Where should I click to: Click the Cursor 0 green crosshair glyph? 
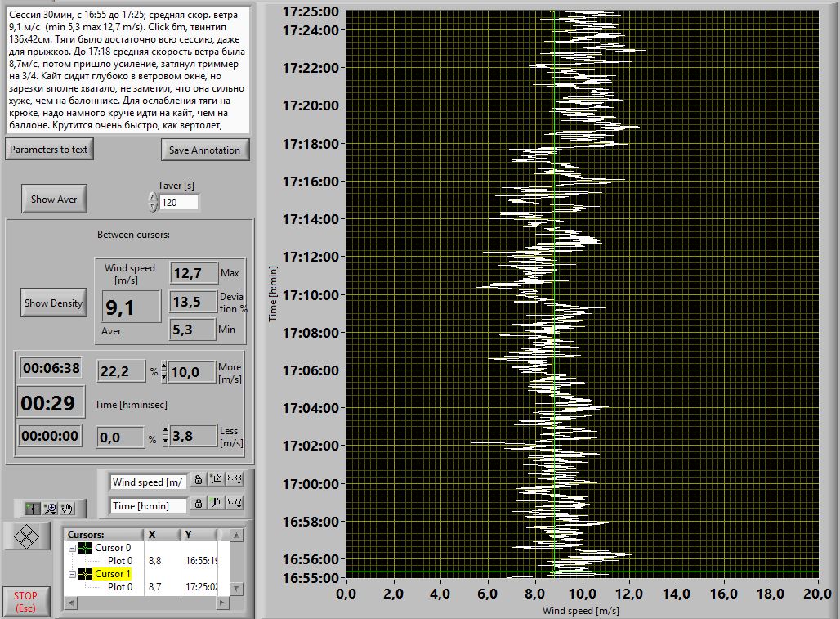pyautogui.click(x=85, y=548)
